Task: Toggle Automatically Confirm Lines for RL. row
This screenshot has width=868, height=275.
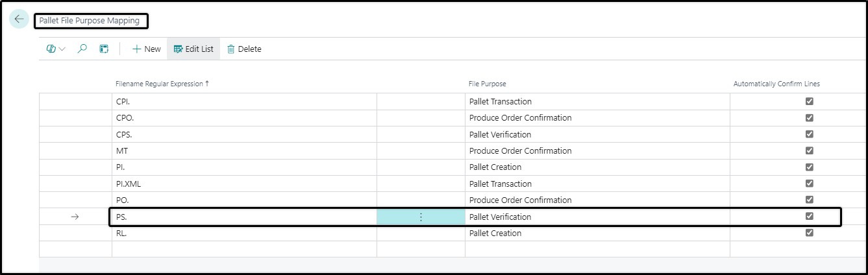Action: click(809, 233)
